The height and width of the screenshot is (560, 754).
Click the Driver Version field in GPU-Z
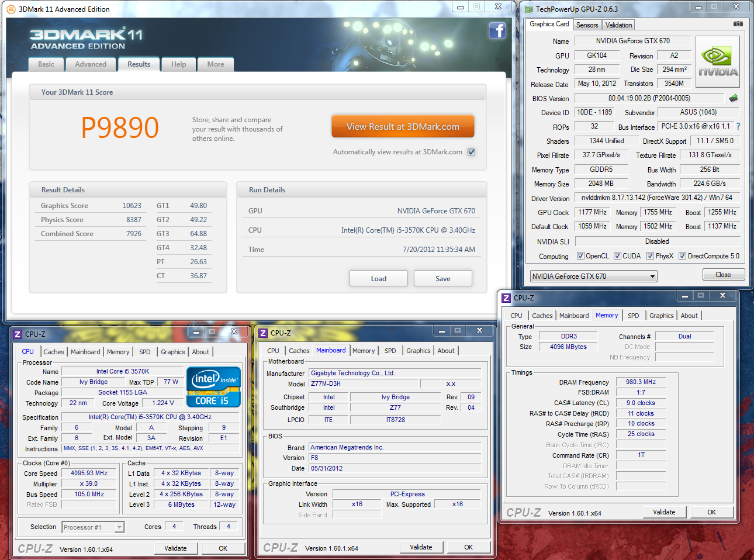click(657, 198)
